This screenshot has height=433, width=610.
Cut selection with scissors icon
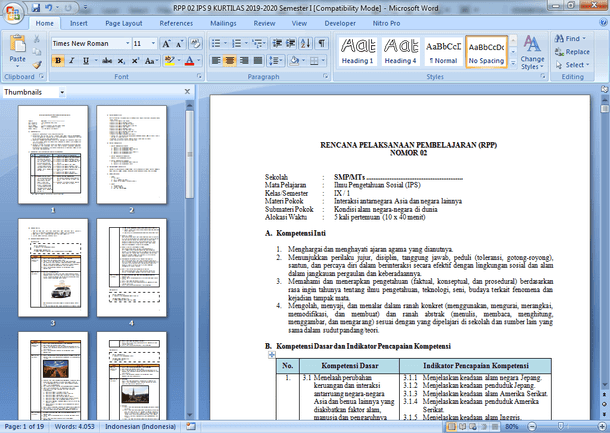[37, 39]
